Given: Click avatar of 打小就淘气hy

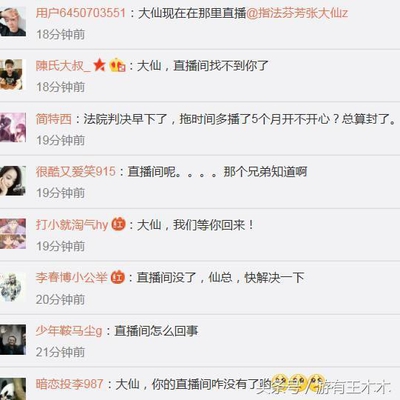Looking at the screenshot, I should pyautogui.click(x=13, y=233).
